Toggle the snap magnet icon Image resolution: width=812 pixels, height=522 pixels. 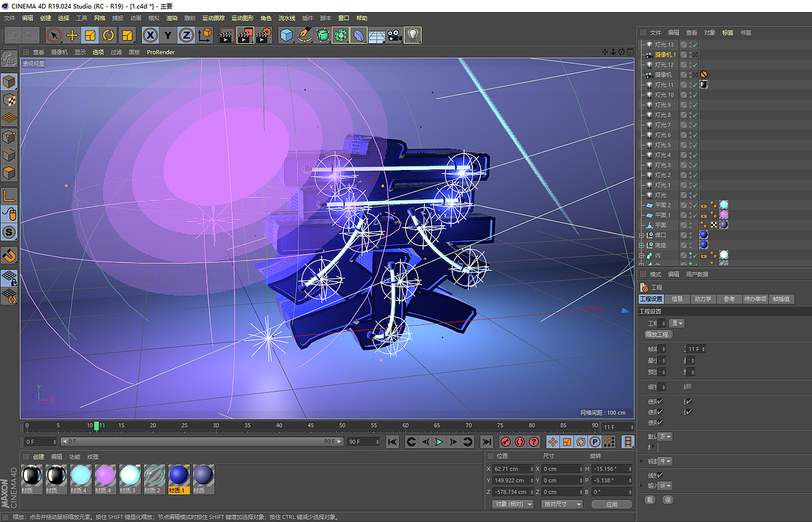click(x=9, y=256)
